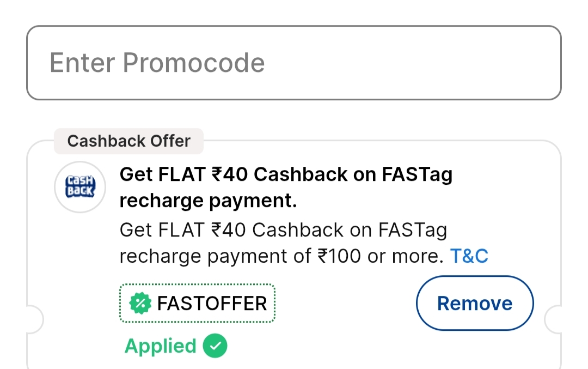Image resolution: width=588 pixels, height=369 pixels.
Task: Click the green percent badge icon
Action: point(140,304)
